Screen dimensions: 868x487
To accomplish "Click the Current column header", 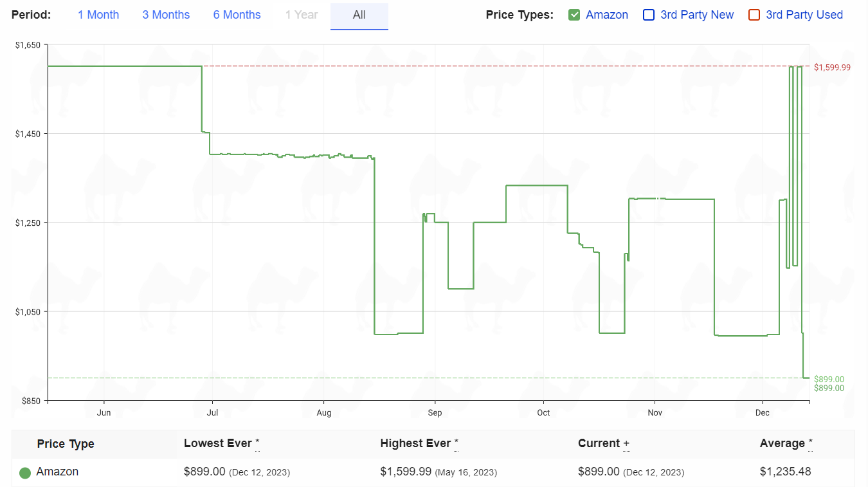I will [604, 443].
